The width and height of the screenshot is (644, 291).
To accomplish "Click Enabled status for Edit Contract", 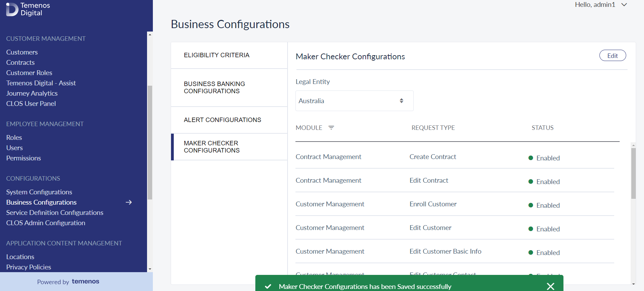I will tap(544, 182).
